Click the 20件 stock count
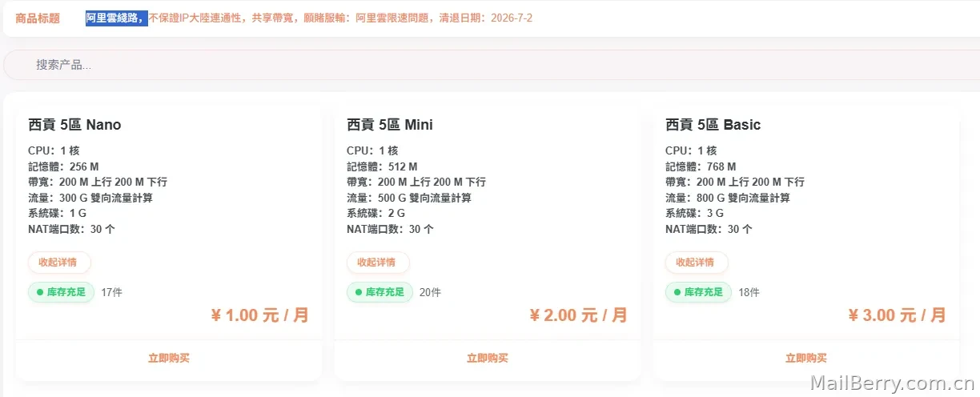The height and width of the screenshot is (397, 980). point(430,293)
